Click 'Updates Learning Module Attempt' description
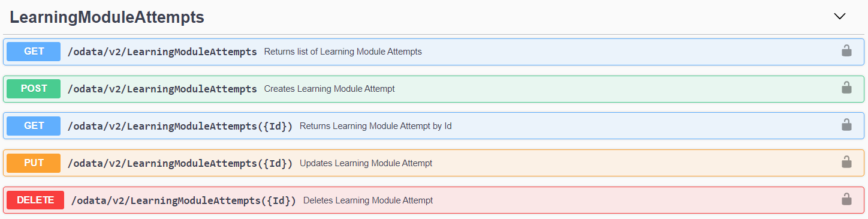Image resolution: width=868 pixels, height=219 pixels. click(x=366, y=163)
